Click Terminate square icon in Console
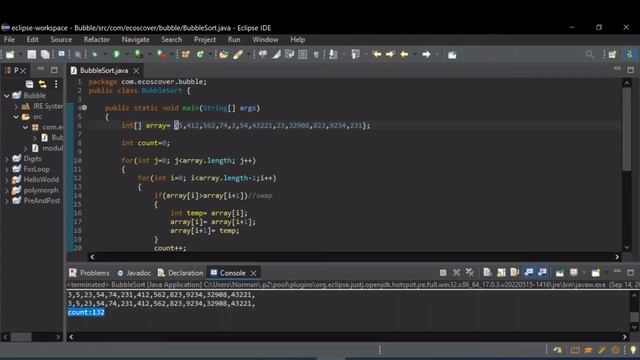640x360 pixels. point(443,273)
